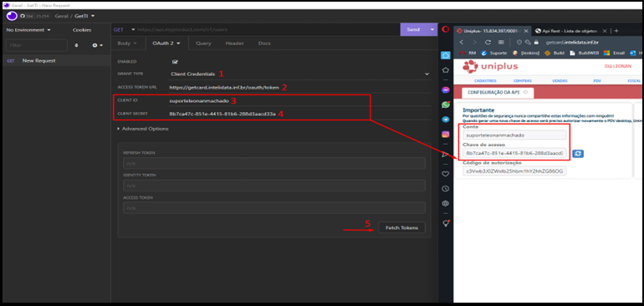Toggle the ENABLED checkbox
The width and height of the screenshot is (644, 306).
[175, 62]
